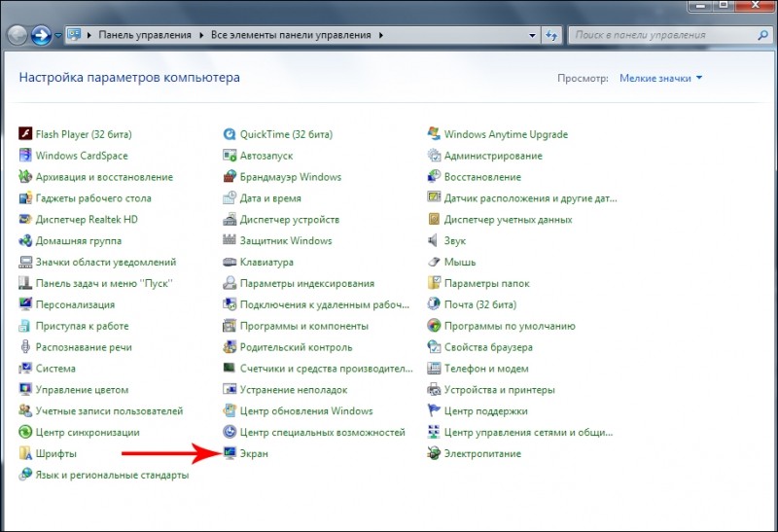Click the Электропитание icon
Viewport: 778px width, 532px height.
pos(434,453)
